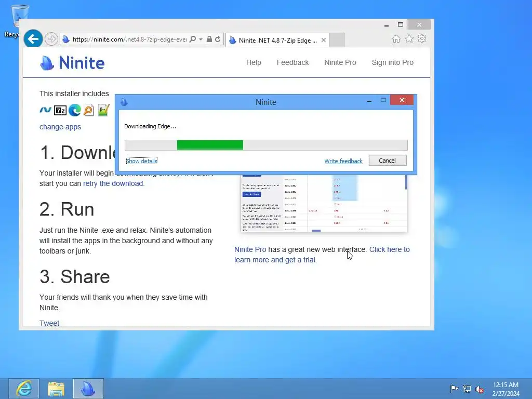Open browser Tools gear icon

[422, 38]
